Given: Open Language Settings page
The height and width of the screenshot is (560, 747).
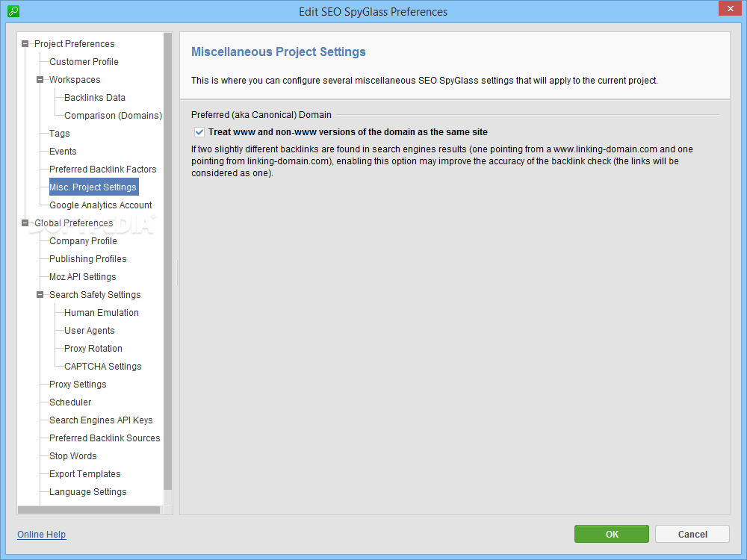Looking at the screenshot, I should [x=87, y=492].
